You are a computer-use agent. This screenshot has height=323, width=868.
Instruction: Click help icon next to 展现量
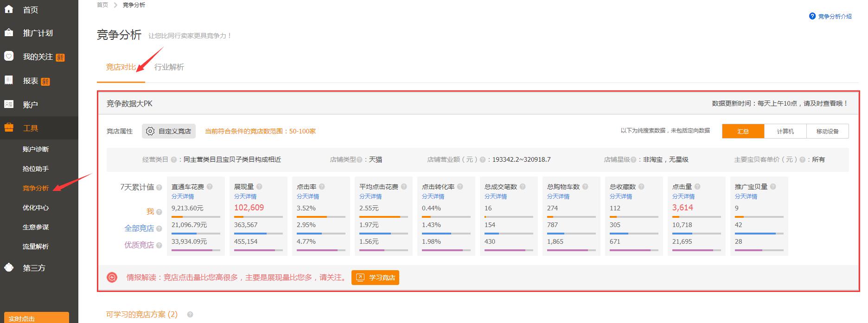pyautogui.click(x=259, y=187)
